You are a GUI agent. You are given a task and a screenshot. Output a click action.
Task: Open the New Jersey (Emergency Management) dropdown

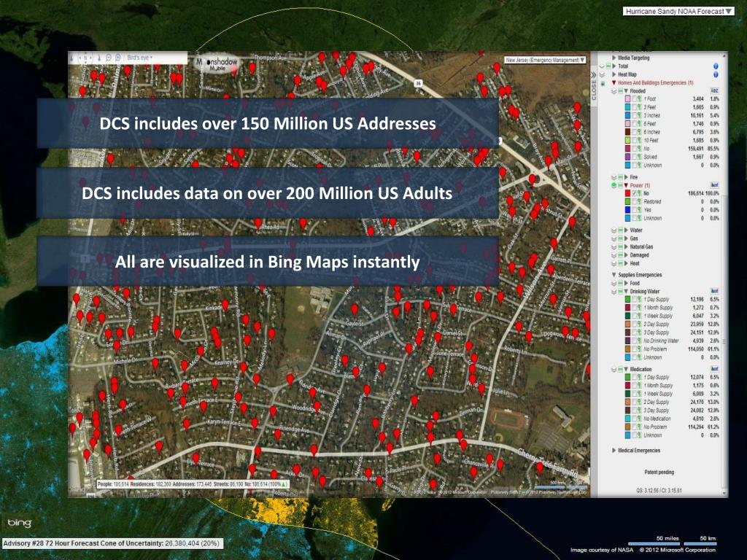[546, 60]
